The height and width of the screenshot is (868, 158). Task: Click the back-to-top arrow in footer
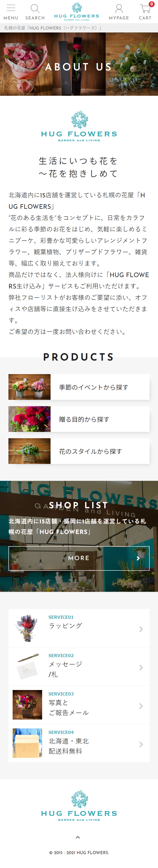(78, 837)
